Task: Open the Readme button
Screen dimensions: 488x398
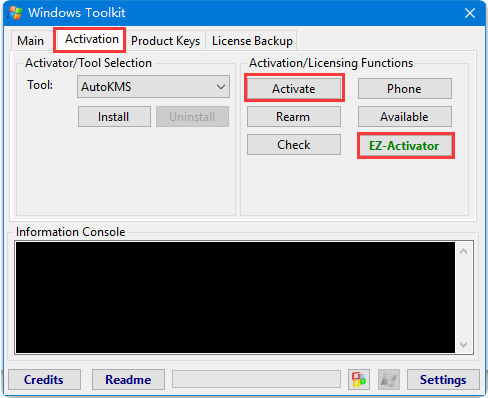Action: click(128, 379)
